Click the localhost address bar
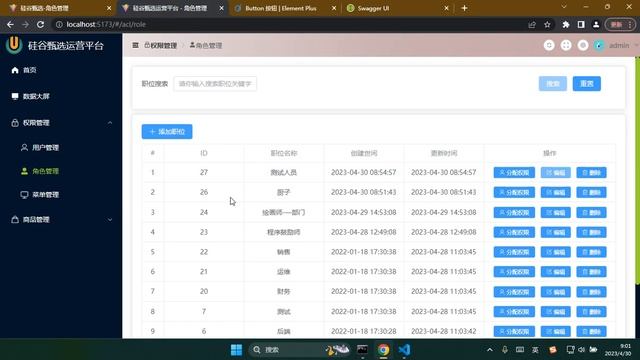The image size is (640, 360). 290,24
